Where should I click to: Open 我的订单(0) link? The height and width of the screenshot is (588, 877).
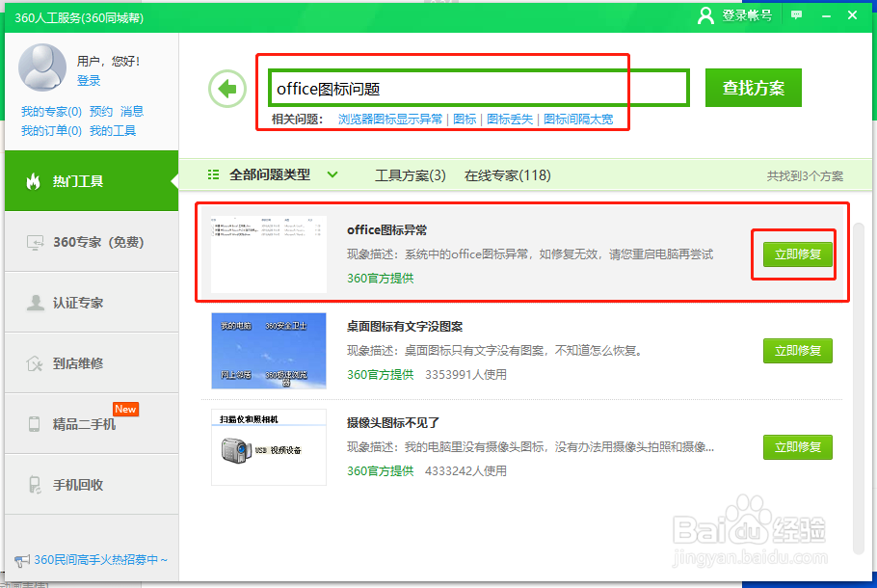51,131
